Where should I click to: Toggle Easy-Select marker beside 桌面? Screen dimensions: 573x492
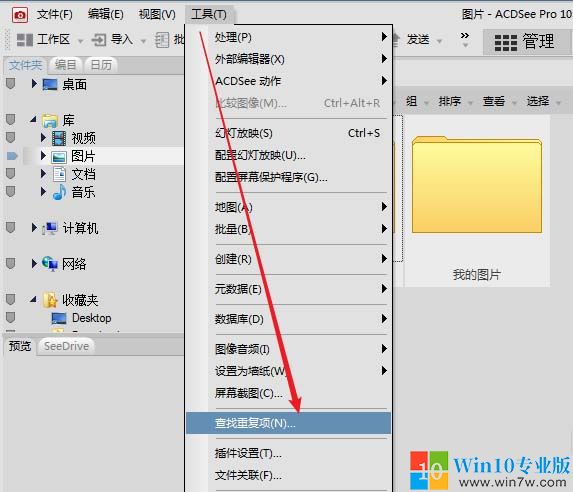coord(11,83)
